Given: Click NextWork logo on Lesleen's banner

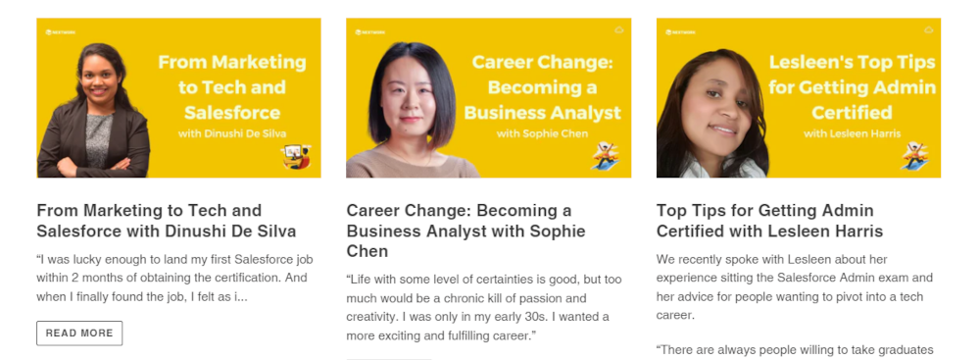Looking at the screenshot, I should point(680,32).
